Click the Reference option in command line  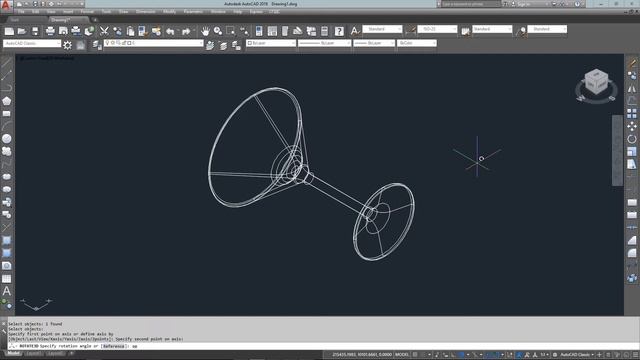coord(113,346)
